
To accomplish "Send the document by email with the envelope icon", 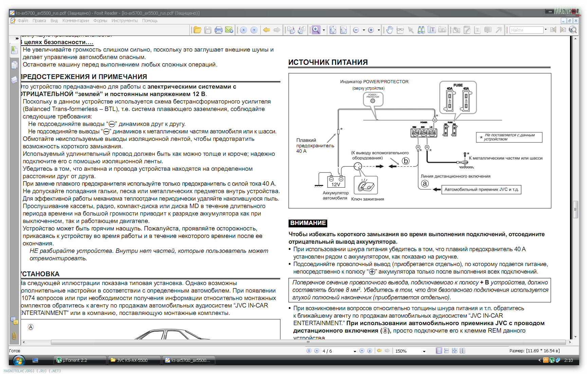I will click(229, 30).
